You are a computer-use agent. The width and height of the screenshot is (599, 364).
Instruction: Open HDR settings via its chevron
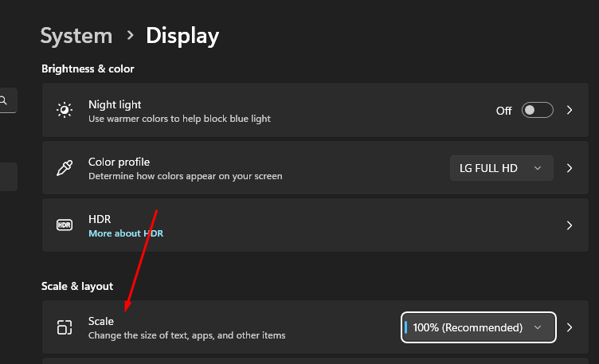tap(570, 225)
